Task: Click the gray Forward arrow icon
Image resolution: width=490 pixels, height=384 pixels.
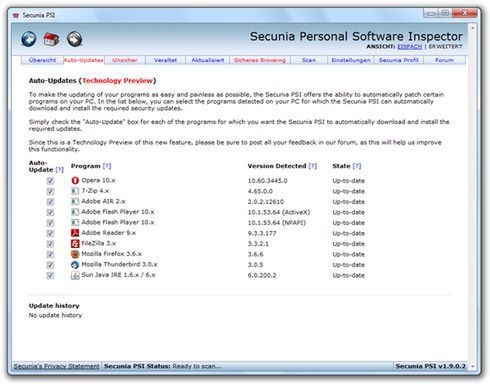Action: [74, 39]
